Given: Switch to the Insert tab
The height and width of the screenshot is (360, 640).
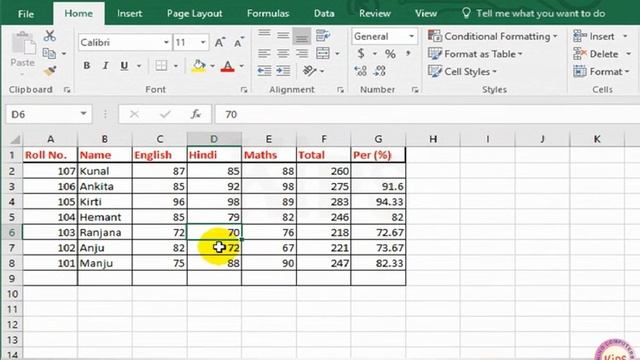Looking at the screenshot, I should [129, 13].
